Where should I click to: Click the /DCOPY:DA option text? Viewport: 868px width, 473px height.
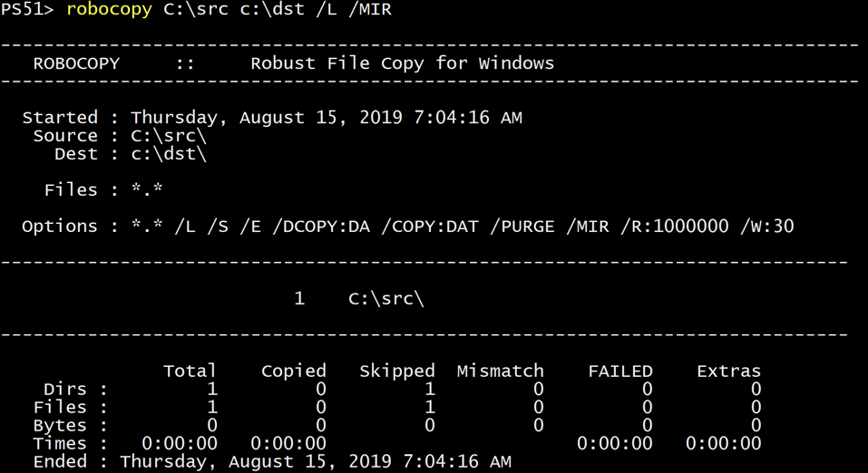pos(321,227)
